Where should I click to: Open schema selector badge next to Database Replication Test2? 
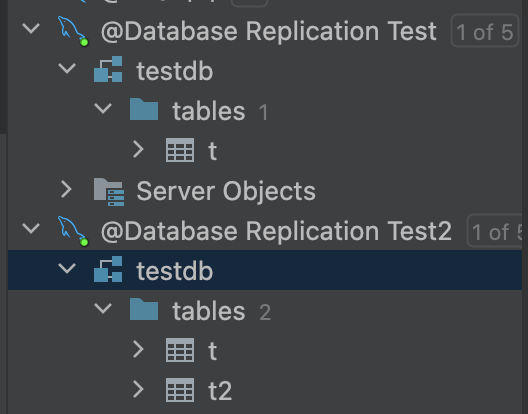tap(495, 231)
